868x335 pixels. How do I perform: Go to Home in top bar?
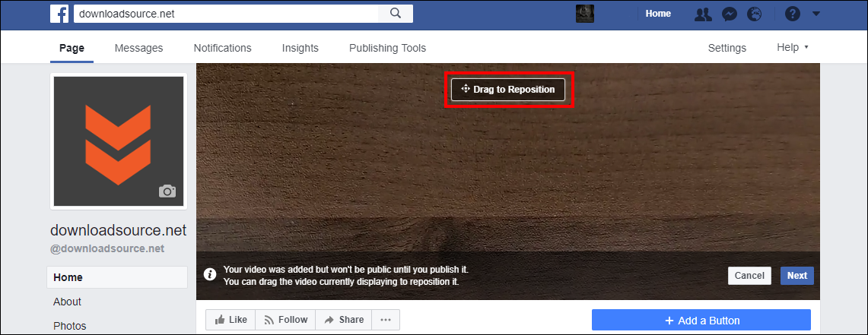pyautogui.click(x=658, y=14)
